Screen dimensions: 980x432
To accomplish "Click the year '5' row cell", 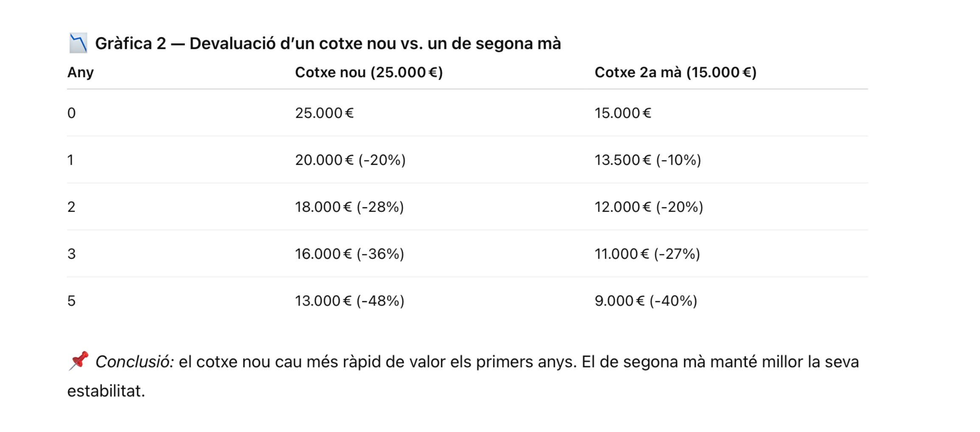I will tap(71, 301).
